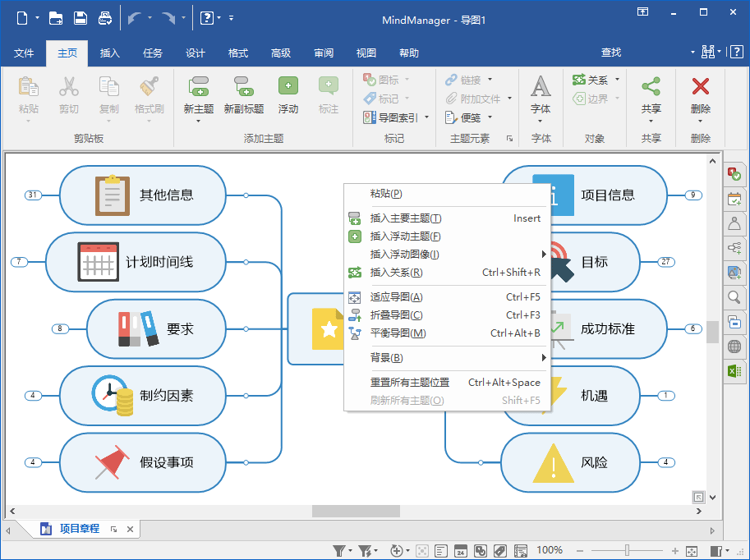Choose 折叠导图 in context menu
The height and width of the screenshot is (560, 750).
(x=447, y=315)
